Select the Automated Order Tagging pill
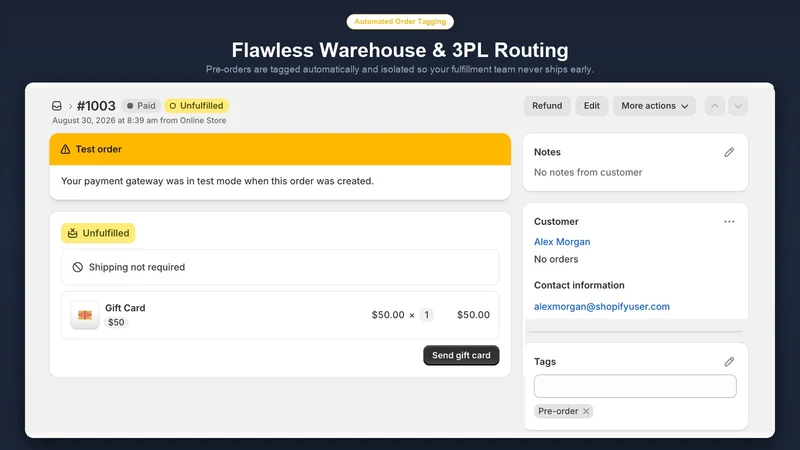Viewport: 800px width, 450px height. (400, 21)
